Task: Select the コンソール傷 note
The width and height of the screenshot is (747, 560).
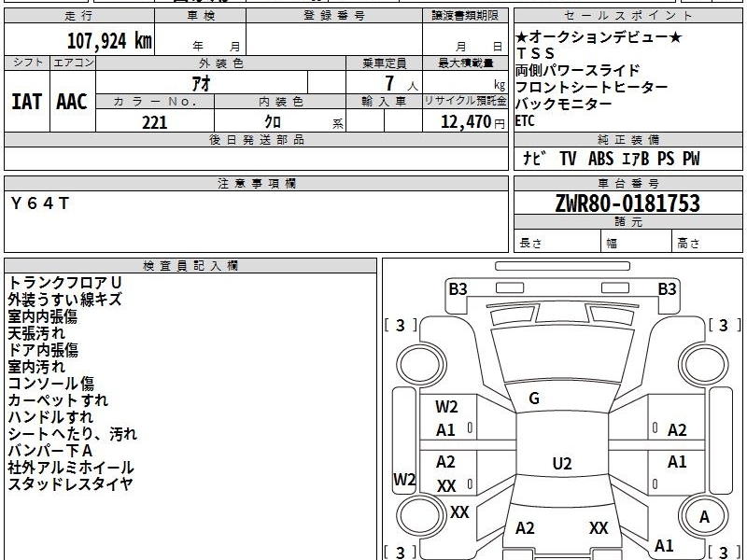Action: [x=51, y=384]
